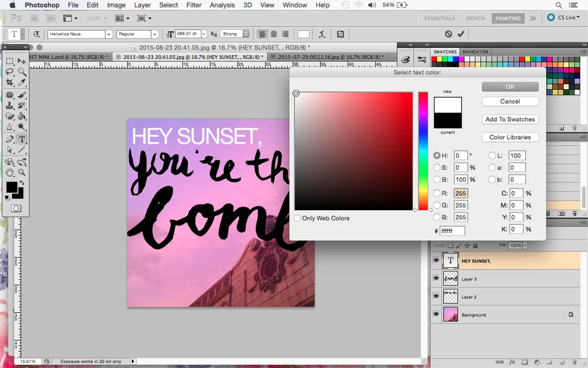
Task: Select the Hand tool
Action: coord(10,173)
